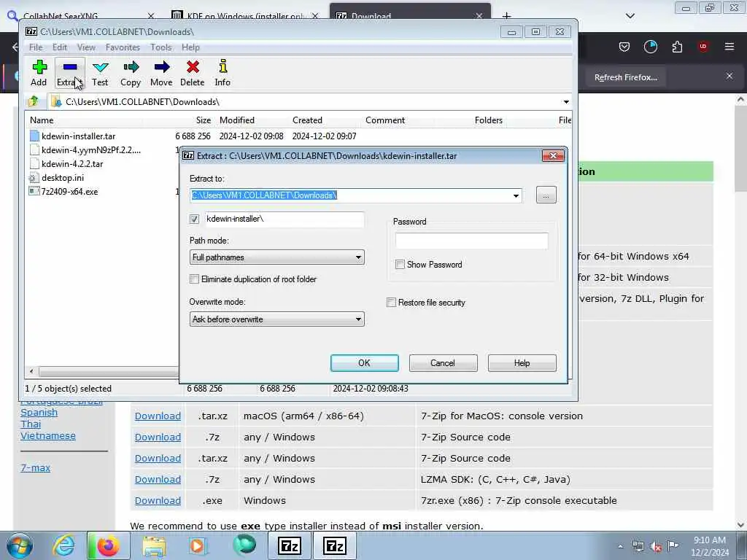Switch to CollabNet SearXNG tab

[x=81, y=16]
